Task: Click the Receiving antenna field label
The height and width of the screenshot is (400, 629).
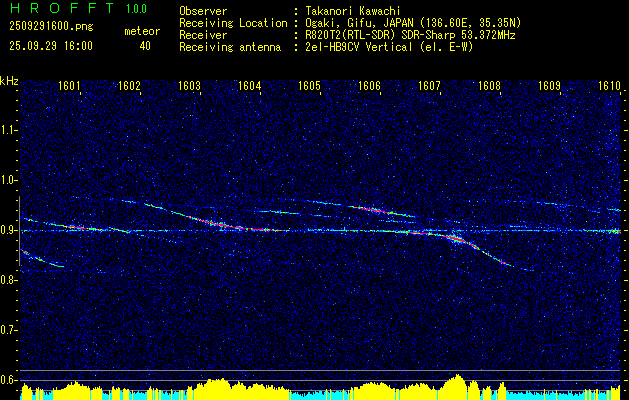Action: click(x=230, y=47)
